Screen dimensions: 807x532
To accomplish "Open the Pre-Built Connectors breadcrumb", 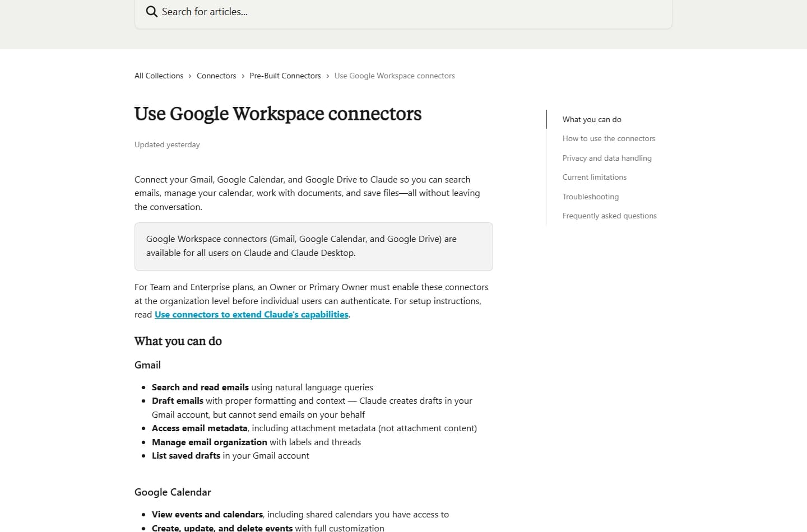I will point(285,76).
